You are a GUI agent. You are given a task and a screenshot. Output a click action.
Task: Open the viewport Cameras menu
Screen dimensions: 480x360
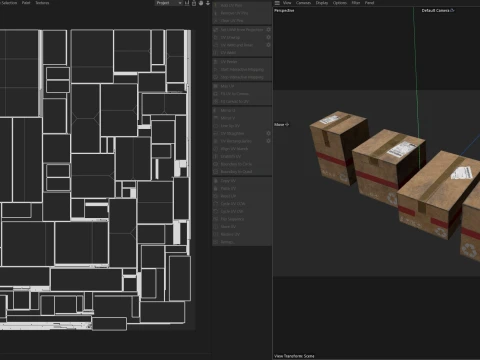pyautogui.click(x=303, y=3)
